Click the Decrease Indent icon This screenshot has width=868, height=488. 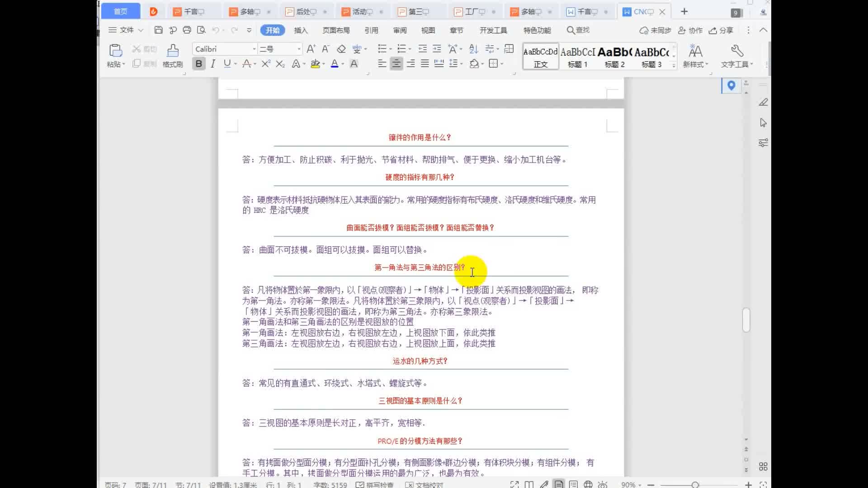(422, 49)
